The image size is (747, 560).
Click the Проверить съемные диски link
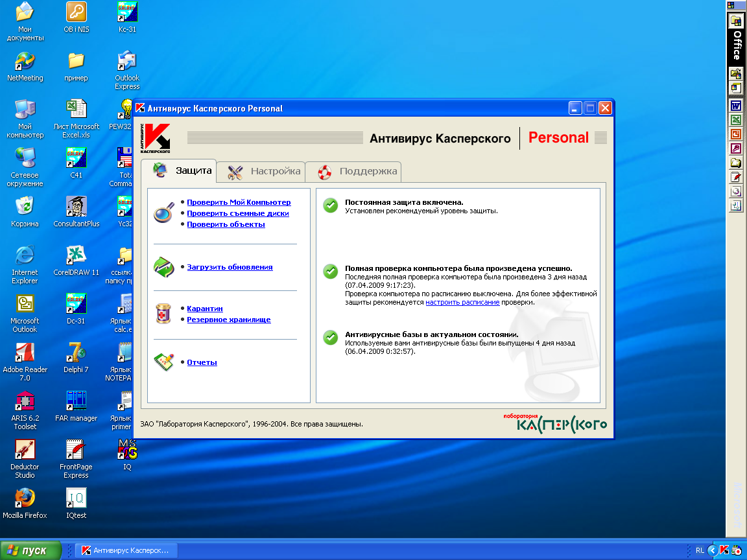point(238,213)
